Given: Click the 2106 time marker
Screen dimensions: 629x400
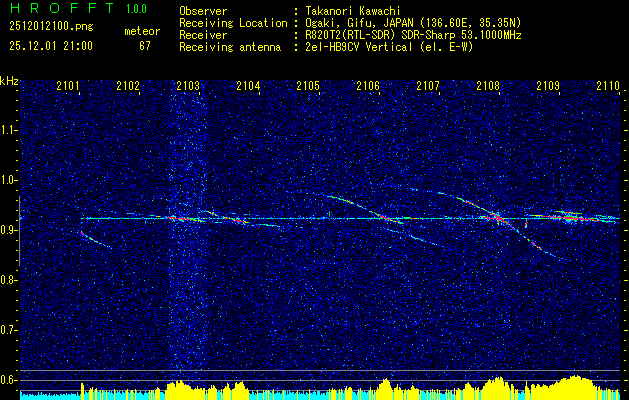Looking at the screenshot, I should click(x=368, y=86).
